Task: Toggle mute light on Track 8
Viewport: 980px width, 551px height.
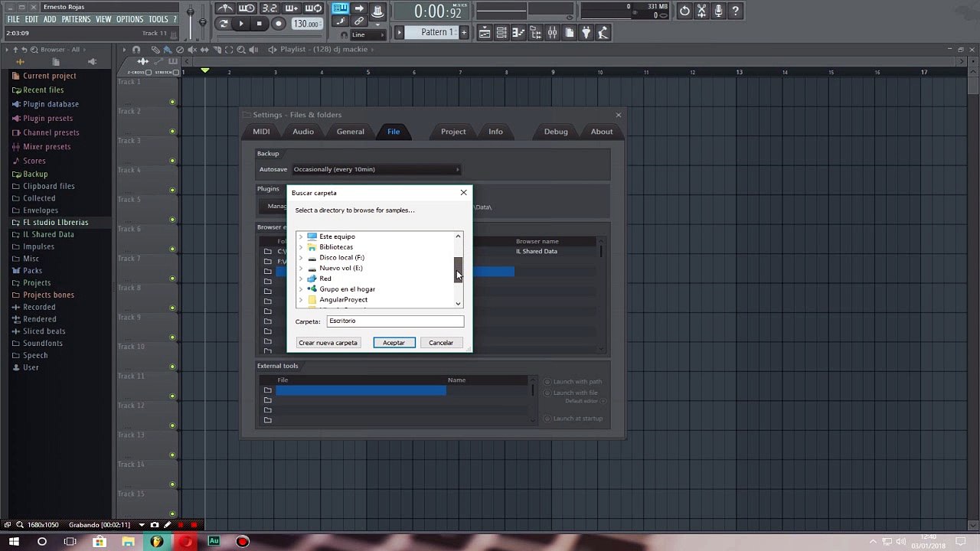Action: click(172, 308)
